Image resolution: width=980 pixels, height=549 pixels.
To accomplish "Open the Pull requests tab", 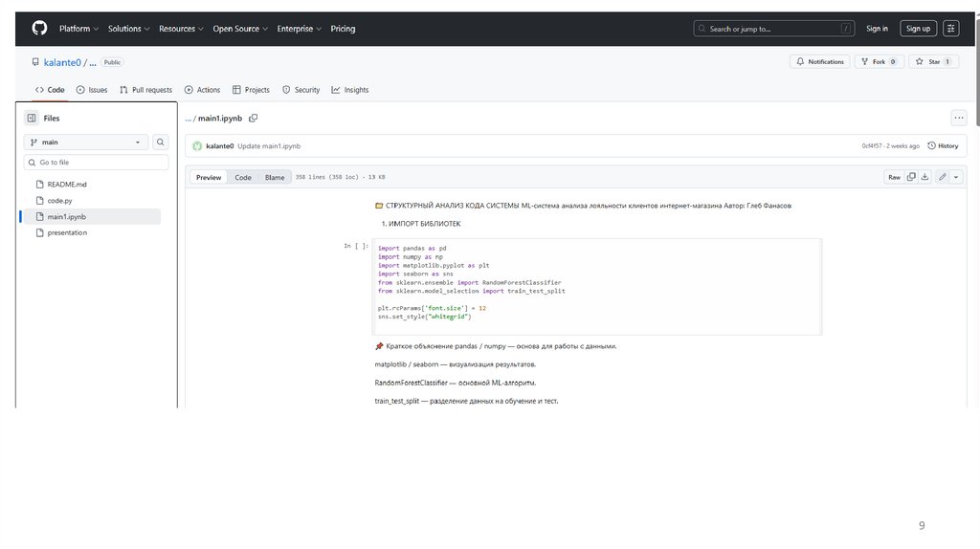I will [x=146, y=90].
